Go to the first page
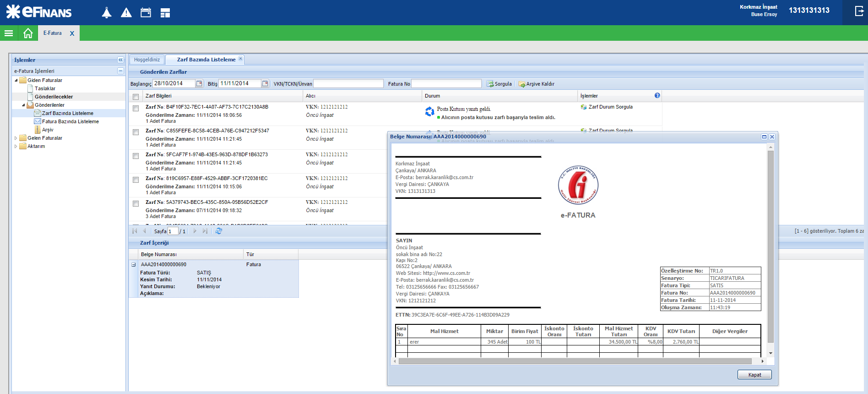The width and height of the screenshot is (868, 394). click(x=135, y=231)
